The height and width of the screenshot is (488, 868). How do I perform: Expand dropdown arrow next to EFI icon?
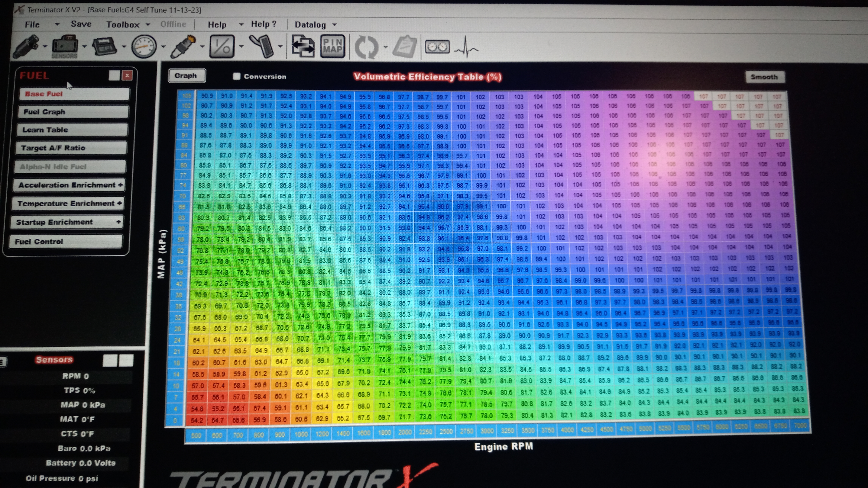click(x=124, y=47)
